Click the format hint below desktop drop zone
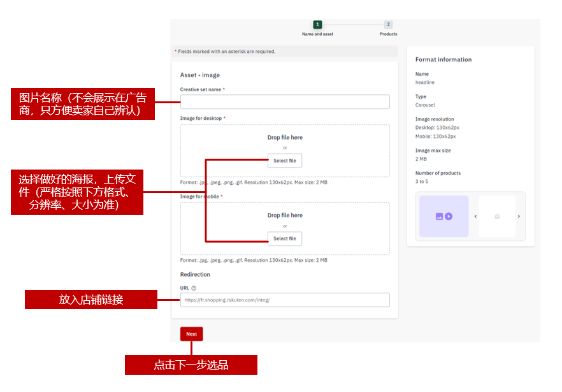 tap(254, 182)
